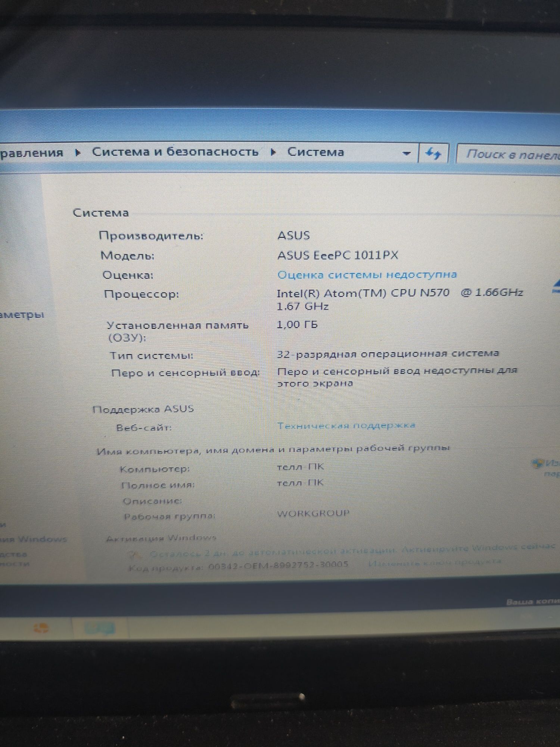
Task: Select 'Система' breadcrumb item
Action: [315, 152]
